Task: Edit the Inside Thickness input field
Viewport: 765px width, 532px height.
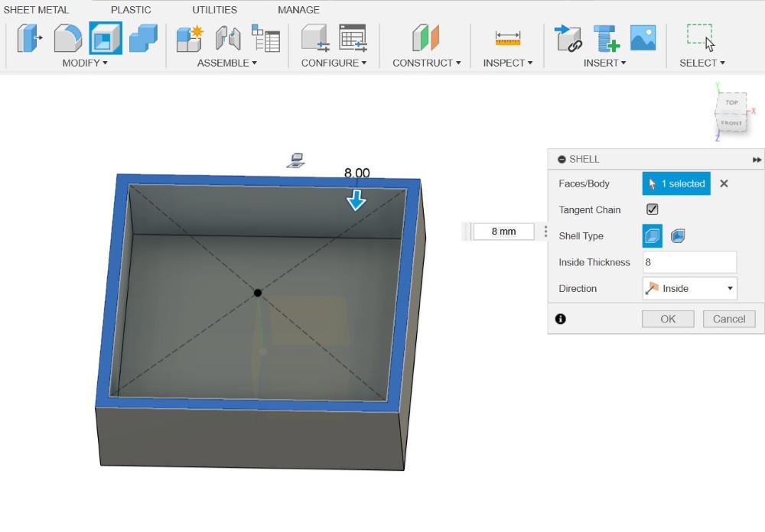Action: coord(689,262)
